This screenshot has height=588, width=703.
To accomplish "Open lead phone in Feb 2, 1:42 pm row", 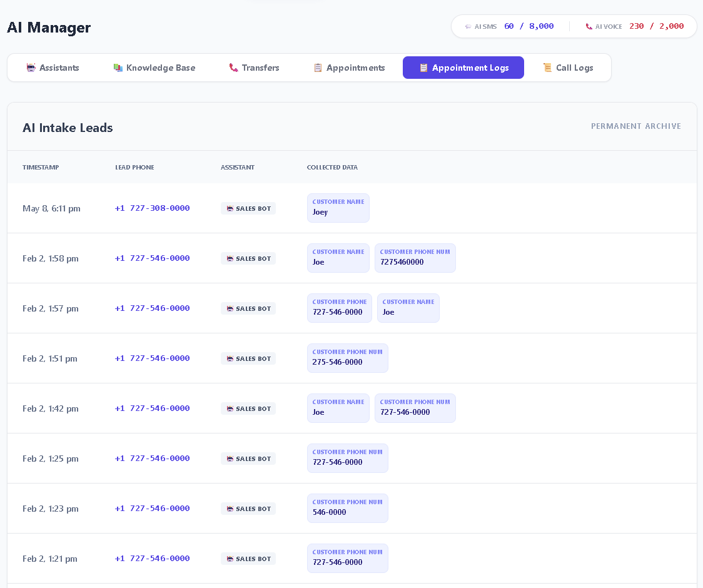I will click(153, 408).
